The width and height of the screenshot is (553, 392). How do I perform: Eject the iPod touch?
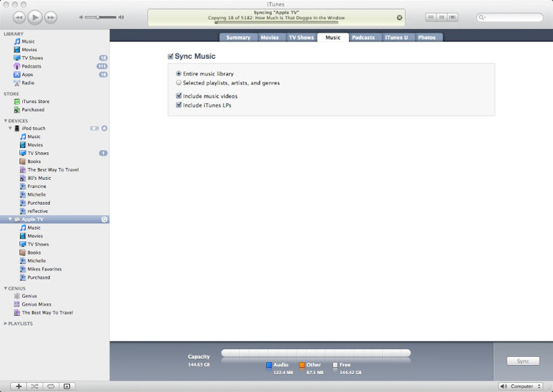[104, 129]
